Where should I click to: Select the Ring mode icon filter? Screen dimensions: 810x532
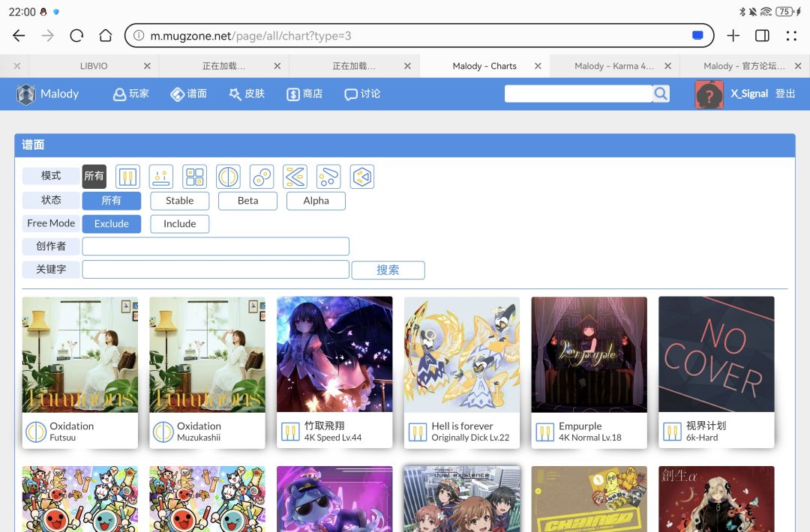pyautogui.click(x=262, y=177)
